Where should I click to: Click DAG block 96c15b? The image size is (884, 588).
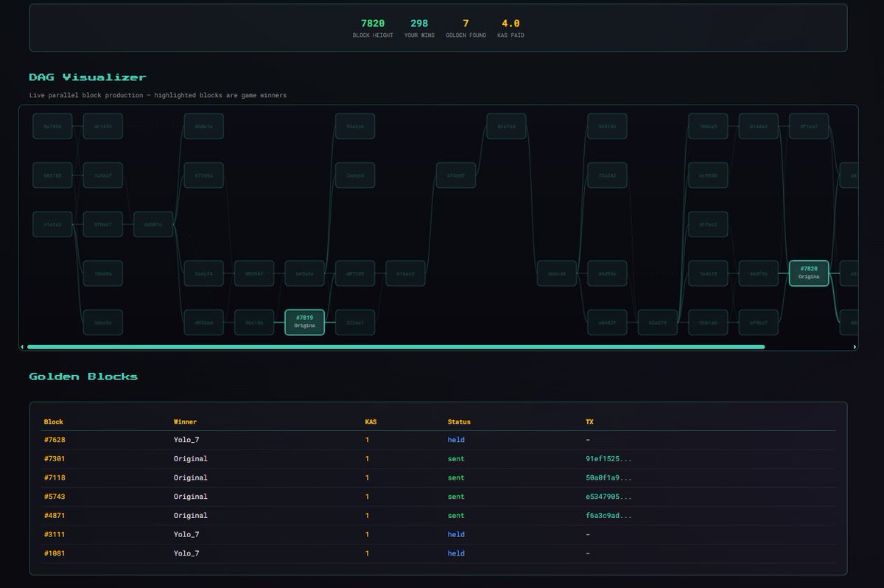coord(254,322)
